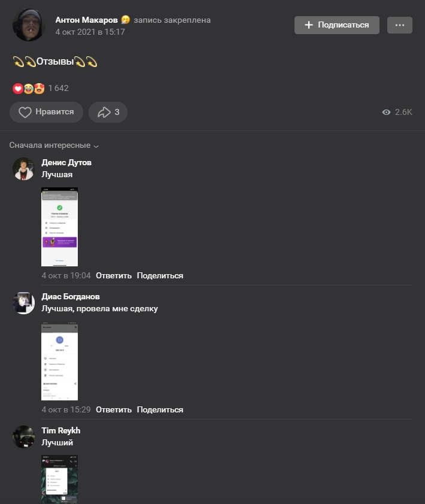
Task: Subscribe with the Подписаться button
Action: coord(337,25)
